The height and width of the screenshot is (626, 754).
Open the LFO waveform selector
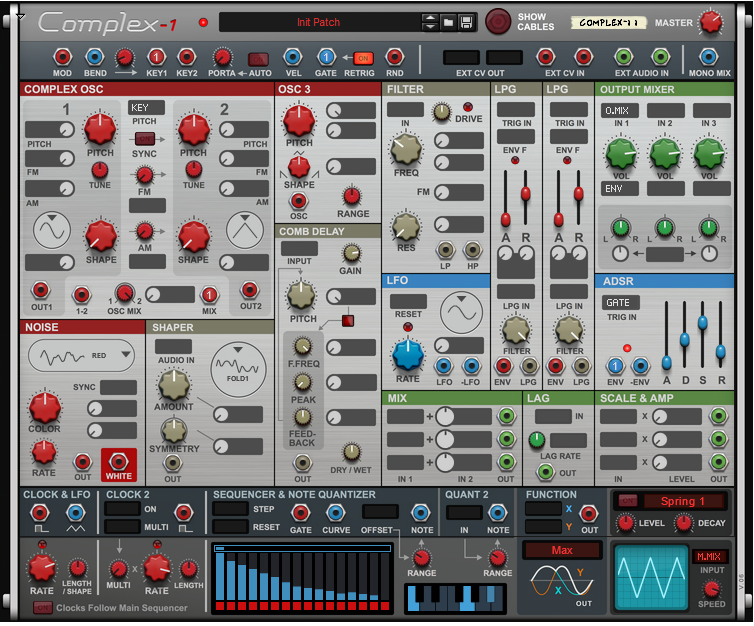tap(462, 313)
